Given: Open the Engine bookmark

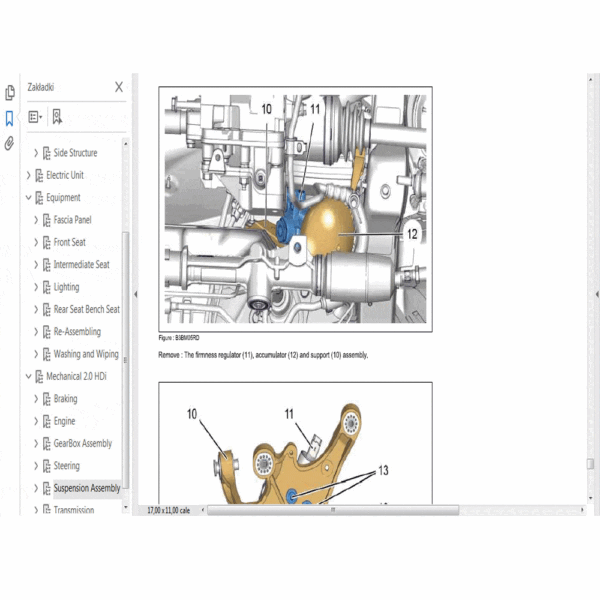Looking at the screenshot, I should click(x=64, y=421).
